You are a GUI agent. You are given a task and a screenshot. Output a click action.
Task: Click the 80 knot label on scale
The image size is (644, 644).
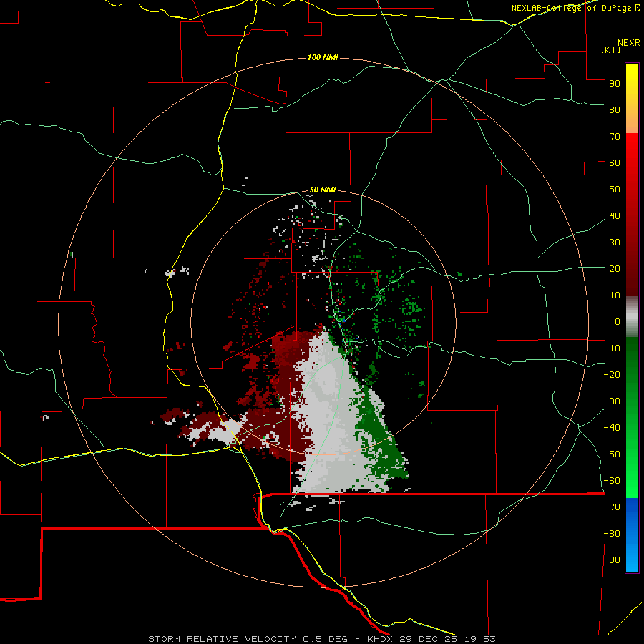(615, 109)
